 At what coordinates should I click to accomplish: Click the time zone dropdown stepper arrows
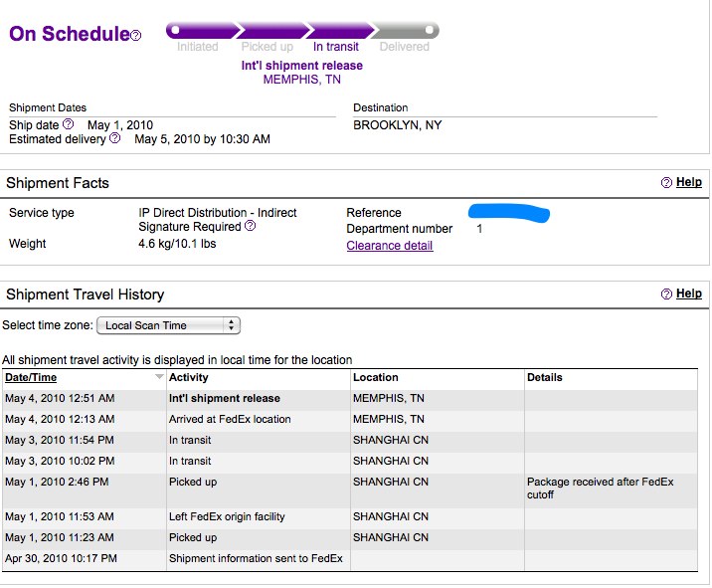(231, 325)
